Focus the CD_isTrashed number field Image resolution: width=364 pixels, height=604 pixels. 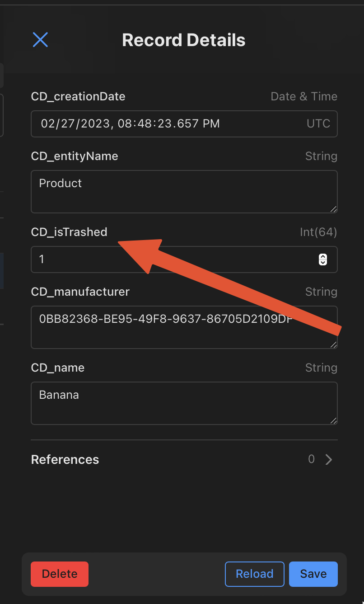click(x=172, y=260)
